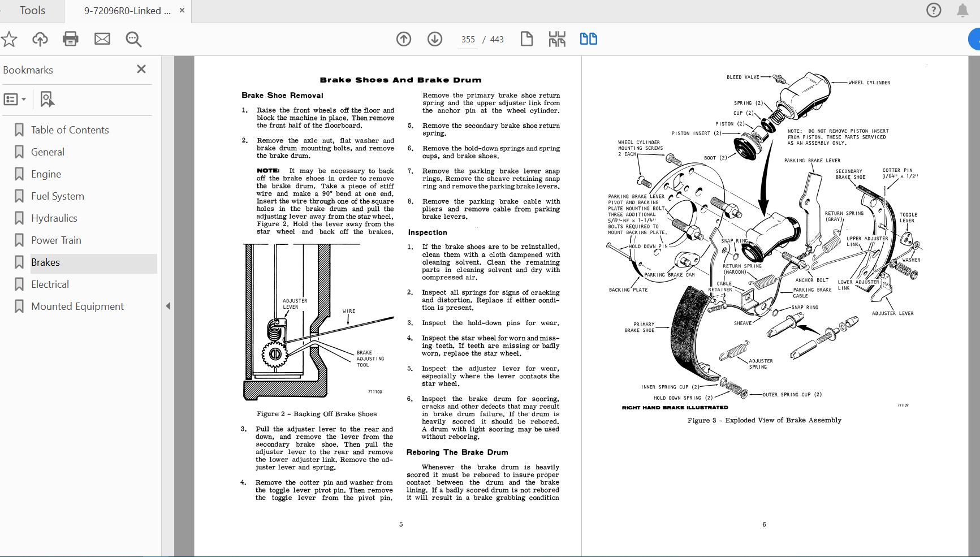Send file by email envelope icon

tap(102, 39)
